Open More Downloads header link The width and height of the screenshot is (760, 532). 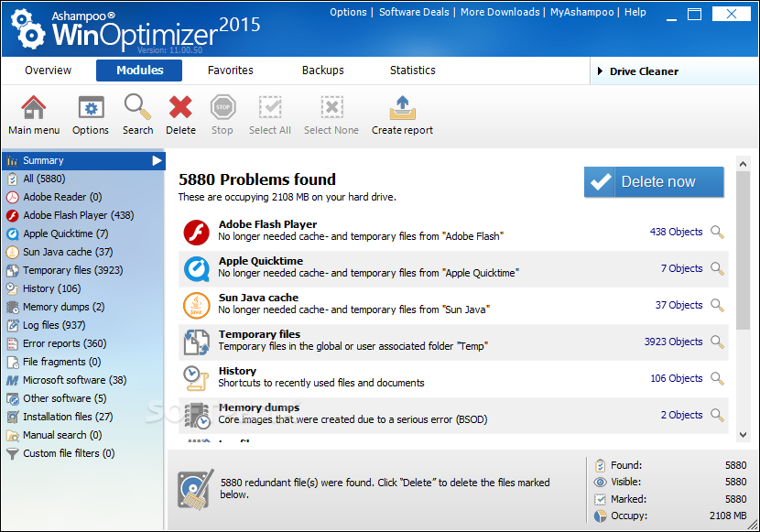(x=500, y=12)
